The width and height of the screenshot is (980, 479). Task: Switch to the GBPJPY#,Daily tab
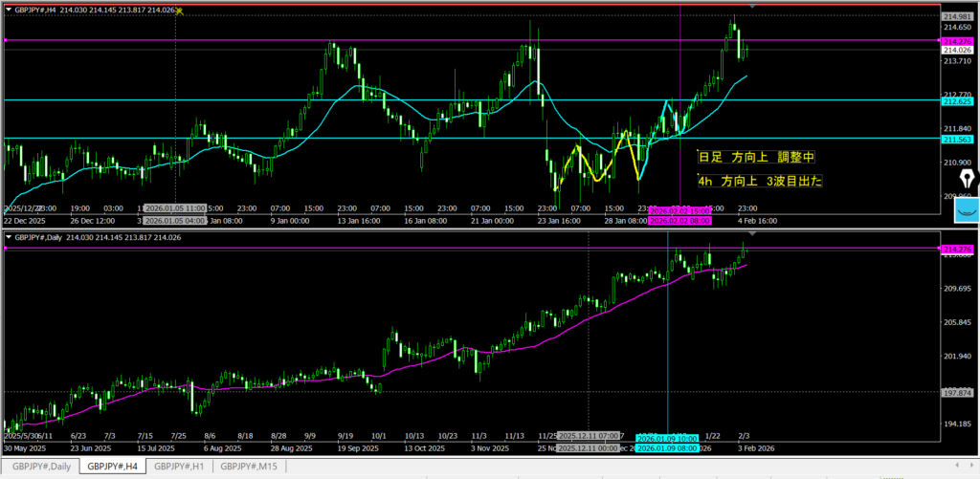click(40, 467)
